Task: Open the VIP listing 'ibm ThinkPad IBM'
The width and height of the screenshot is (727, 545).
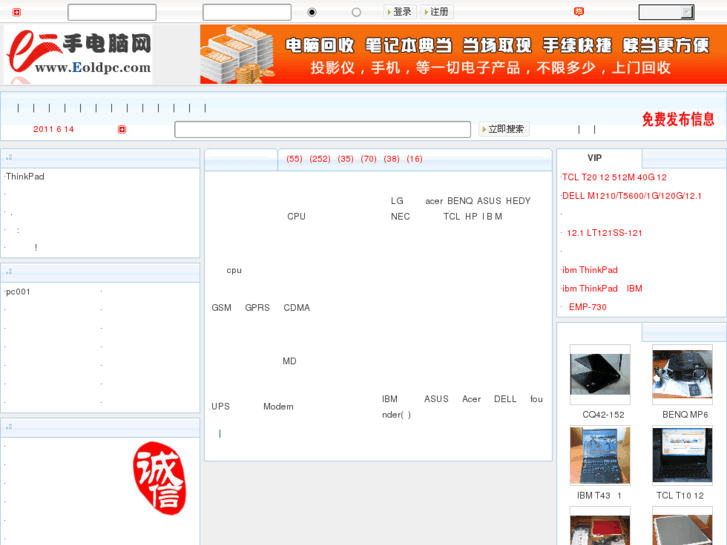Action: tap(602, 289)
